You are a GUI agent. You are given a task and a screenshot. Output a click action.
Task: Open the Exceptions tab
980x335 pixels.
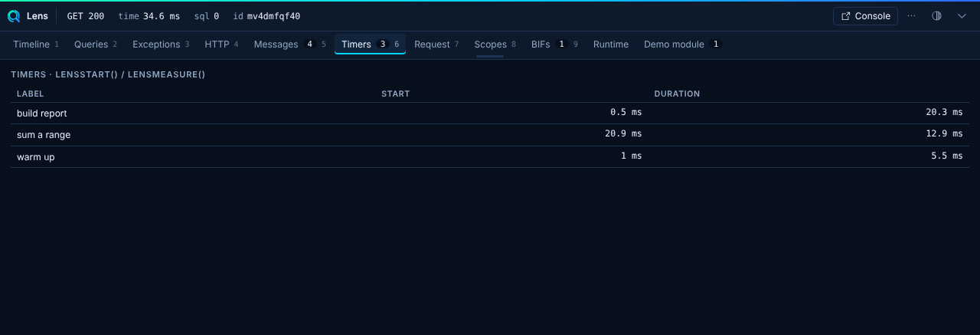click(161, 44)
